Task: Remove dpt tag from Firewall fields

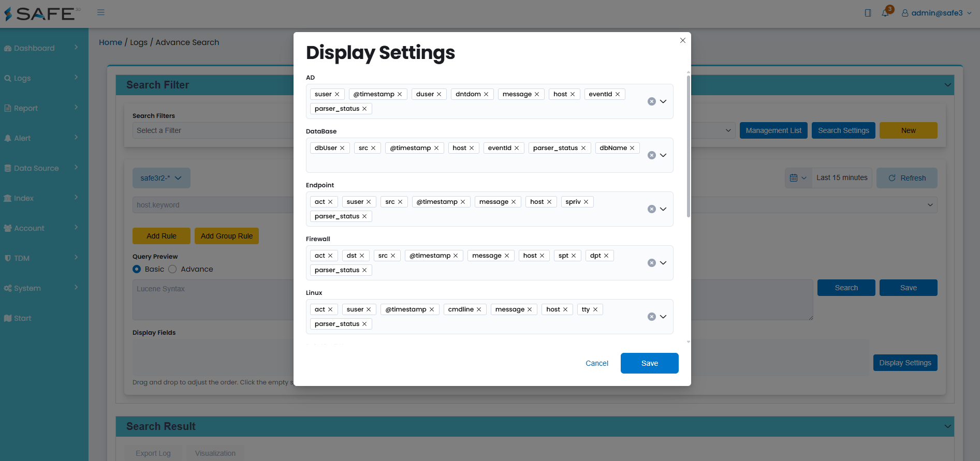Action: point(606,256)
